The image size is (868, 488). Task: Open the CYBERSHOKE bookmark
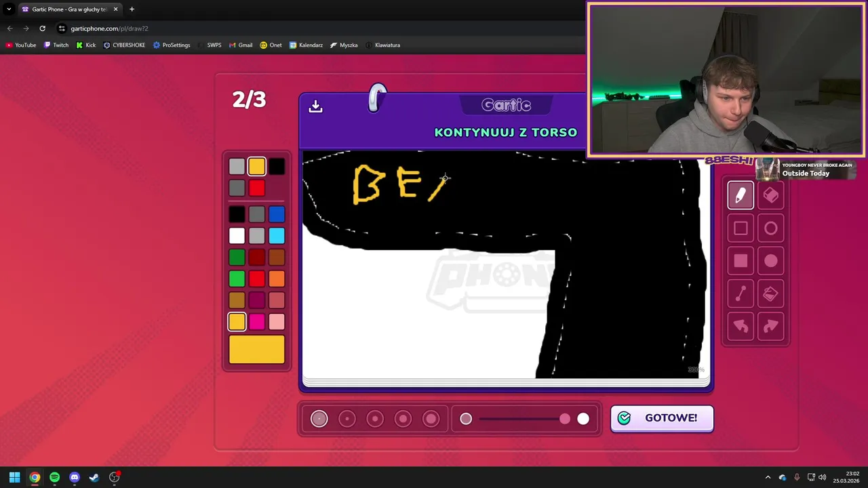pos(124,45)
